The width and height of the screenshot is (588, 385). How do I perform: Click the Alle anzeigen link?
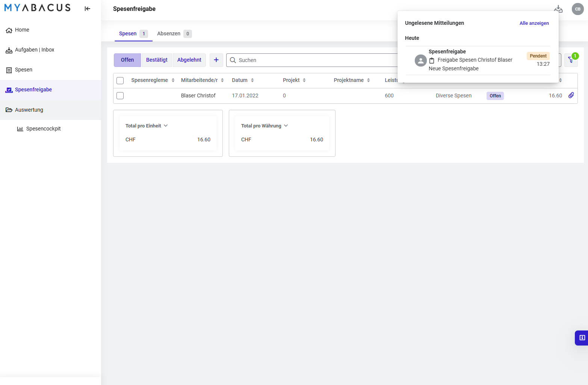534,23
